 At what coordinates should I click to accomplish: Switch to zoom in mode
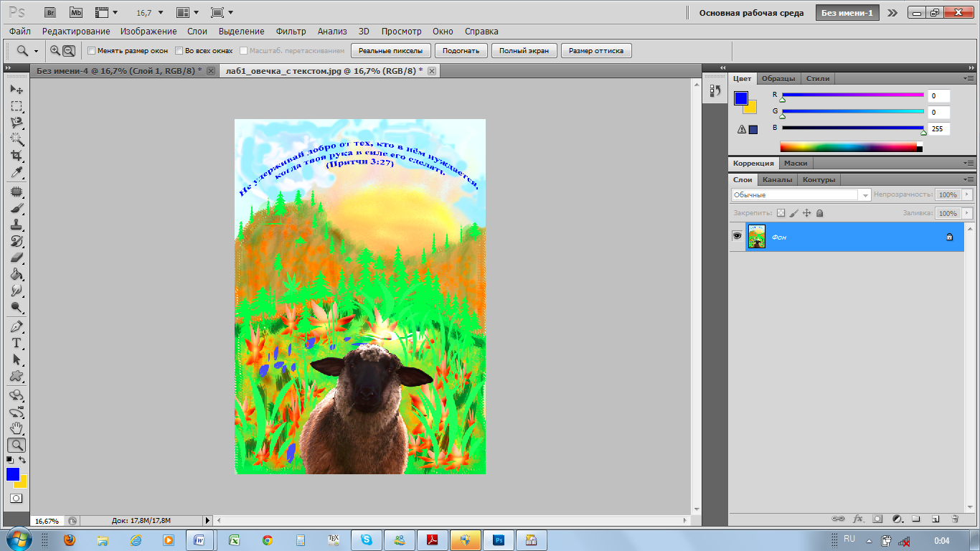55,50
